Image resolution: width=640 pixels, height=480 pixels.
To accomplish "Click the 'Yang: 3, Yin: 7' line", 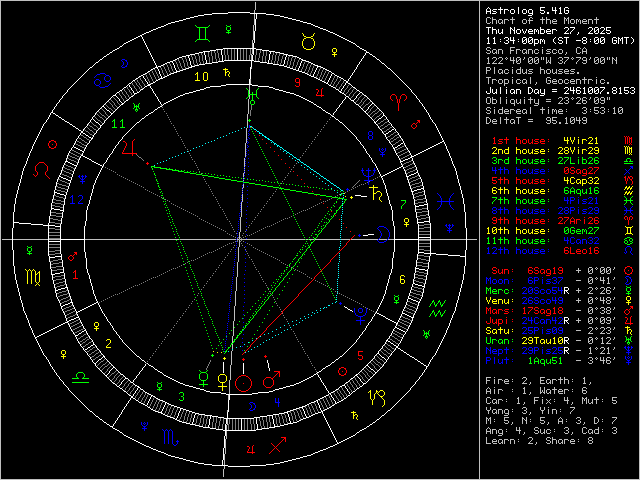I will pyautogui.click(x=530, y=410).
